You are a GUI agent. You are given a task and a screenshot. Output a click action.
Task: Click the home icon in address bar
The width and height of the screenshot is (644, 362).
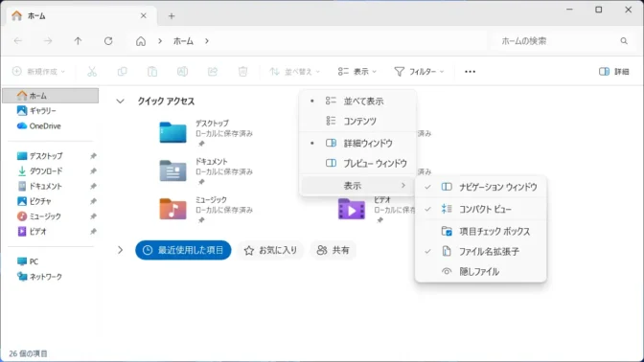click(141, 41)
